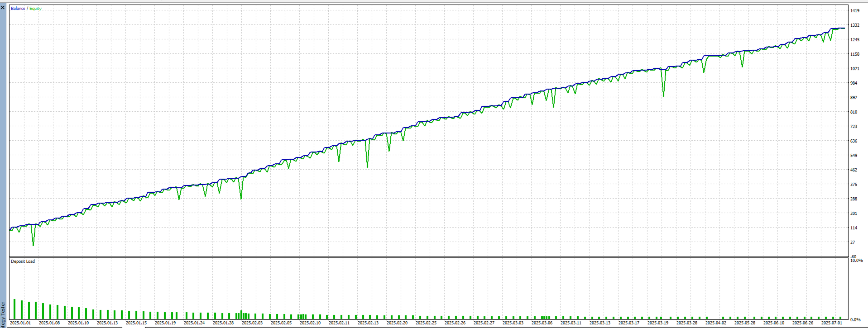Screen dimensions: 868x328
Task: Click the end point of the balance line
Action: point(844,28)
